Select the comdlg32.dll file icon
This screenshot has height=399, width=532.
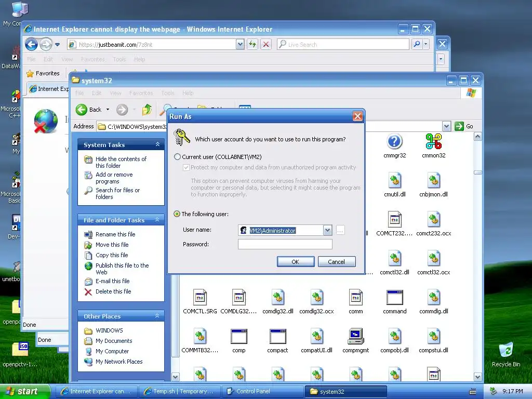click(278, 298)
